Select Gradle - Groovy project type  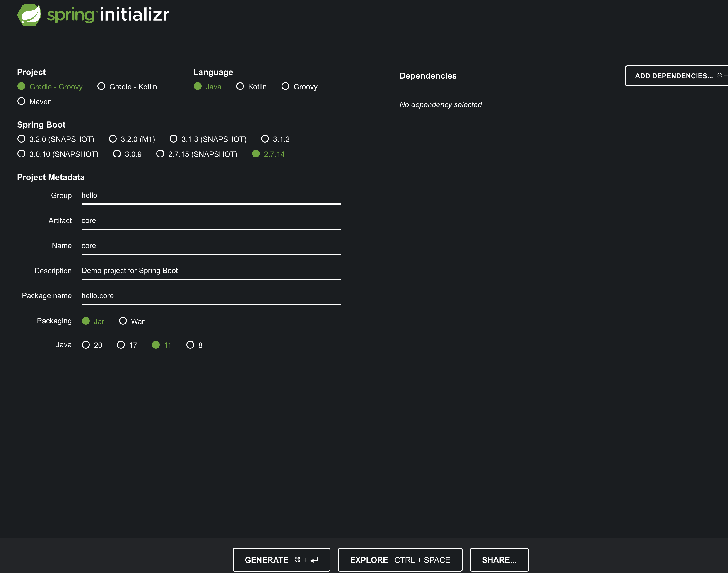pyautogui.click(x=50, y=87)
